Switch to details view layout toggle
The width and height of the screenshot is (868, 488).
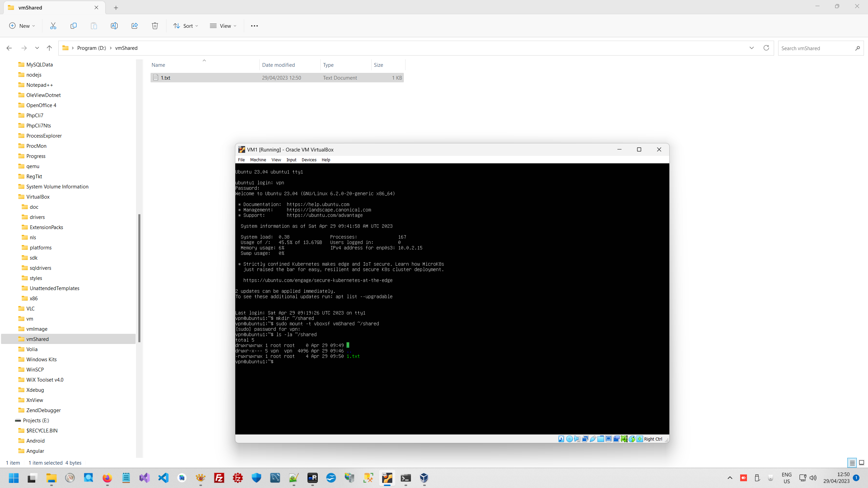852,463
